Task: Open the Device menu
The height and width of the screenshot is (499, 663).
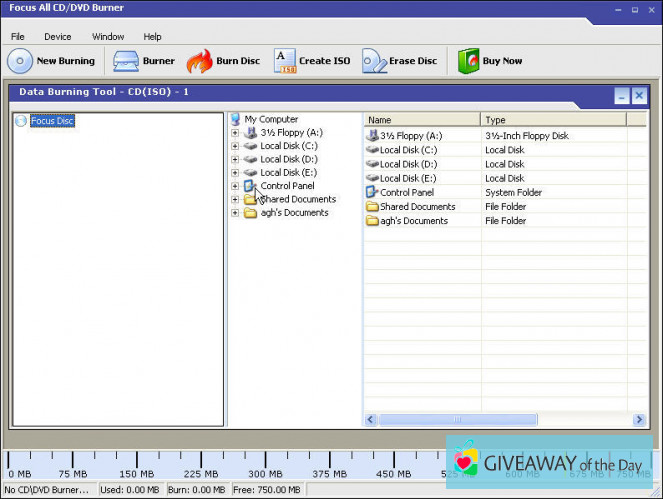Action: click(x=57, y=37)
